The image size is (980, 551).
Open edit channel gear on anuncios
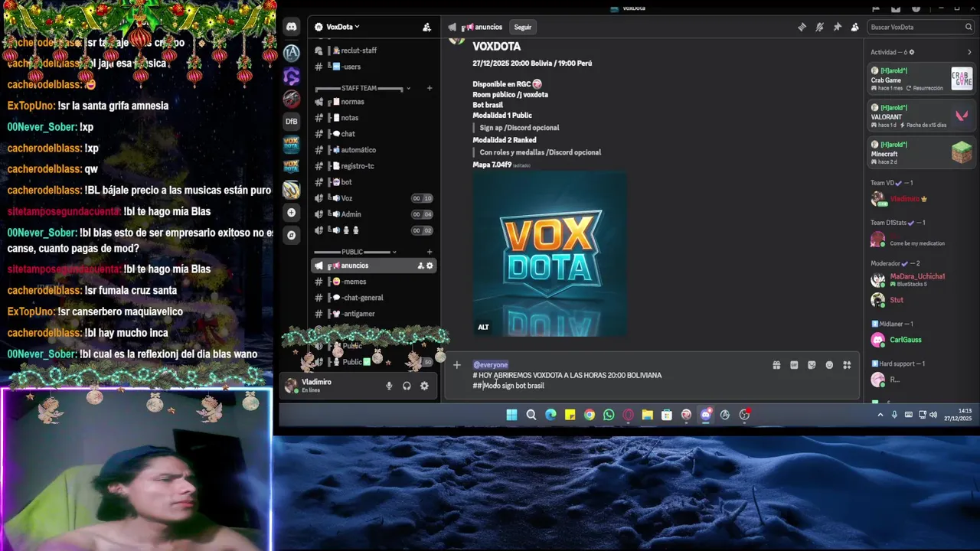[x=430, y=266]
